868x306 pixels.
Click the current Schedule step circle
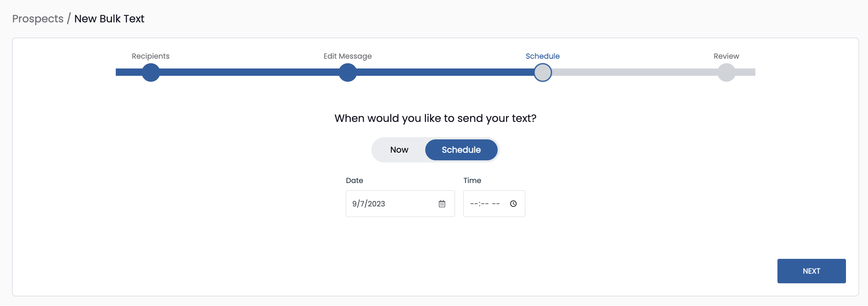coord(543,72)
